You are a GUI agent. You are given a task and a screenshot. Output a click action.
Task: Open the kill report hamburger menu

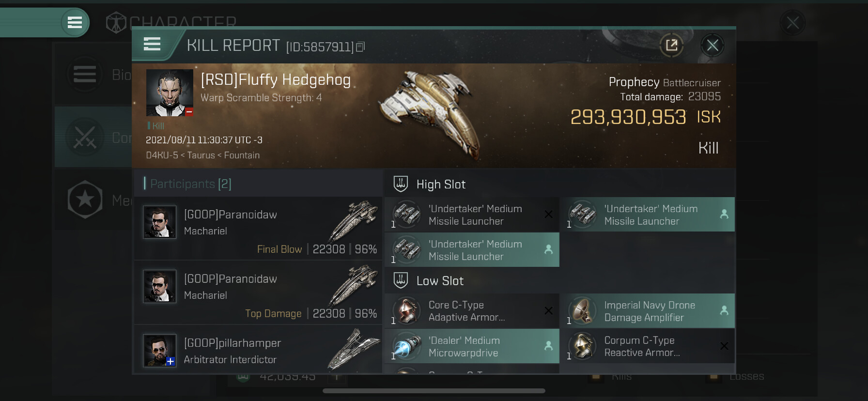pos(152,45)
